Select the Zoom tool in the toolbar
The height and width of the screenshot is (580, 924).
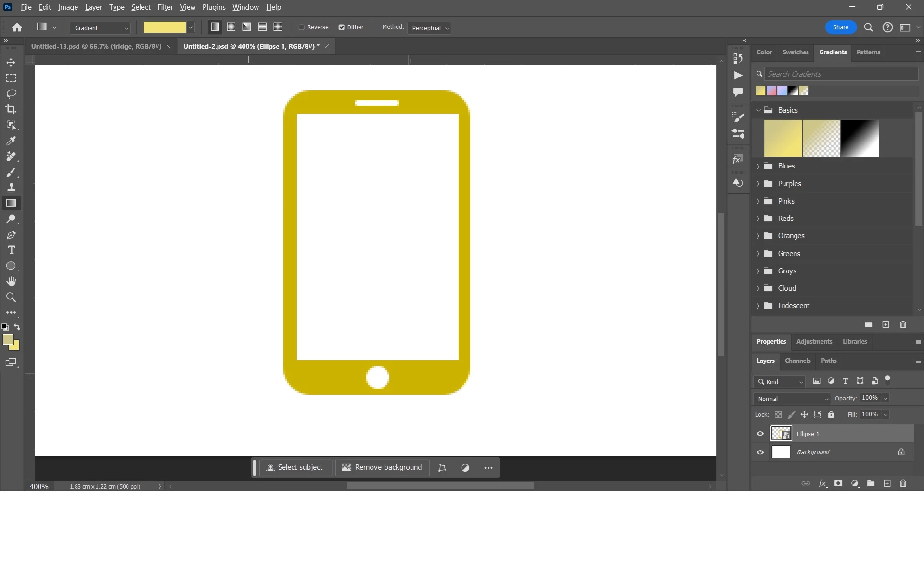tap(11, 297)
